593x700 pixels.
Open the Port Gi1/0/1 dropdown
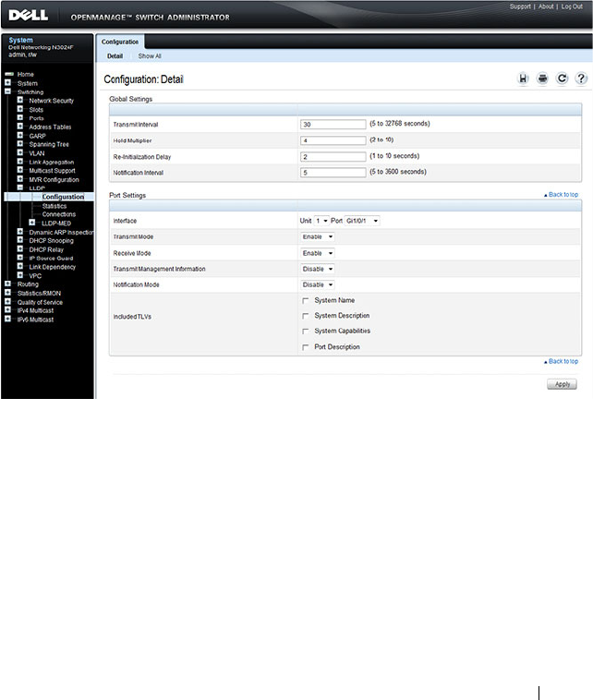pyautogui.click(x=362, y=221)
